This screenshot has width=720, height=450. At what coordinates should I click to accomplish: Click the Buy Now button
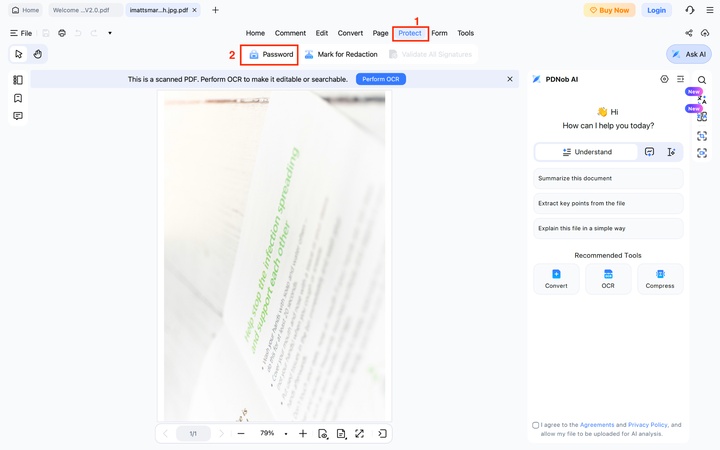click(609, 10)
